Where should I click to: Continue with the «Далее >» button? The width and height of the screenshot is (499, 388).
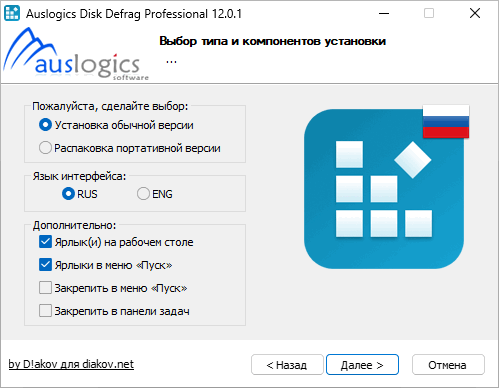(362, 365)
